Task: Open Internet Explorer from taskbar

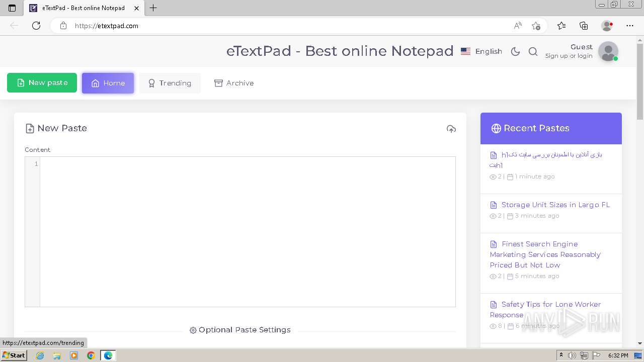Action: coord(40,355)
